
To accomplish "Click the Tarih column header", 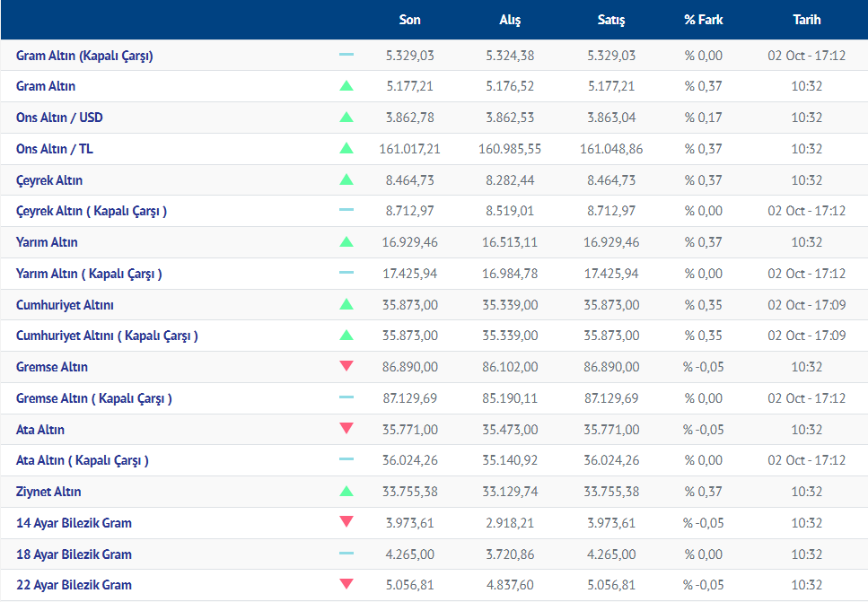I will pos(806,20).
